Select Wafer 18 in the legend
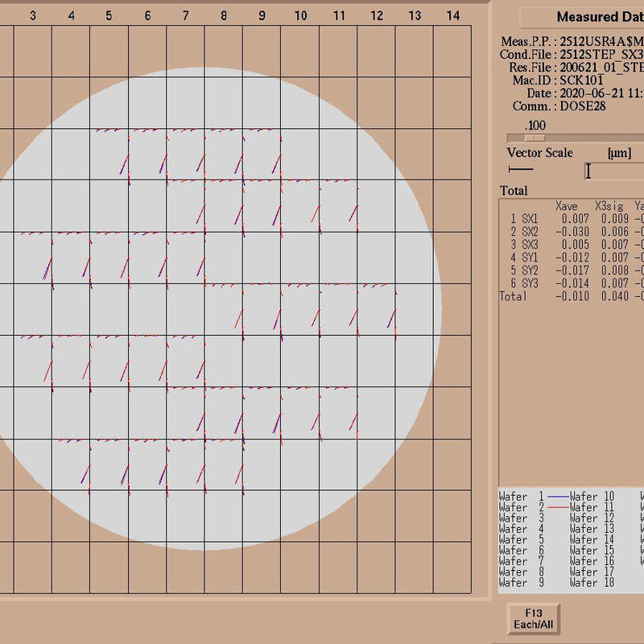 coord(592,582)
